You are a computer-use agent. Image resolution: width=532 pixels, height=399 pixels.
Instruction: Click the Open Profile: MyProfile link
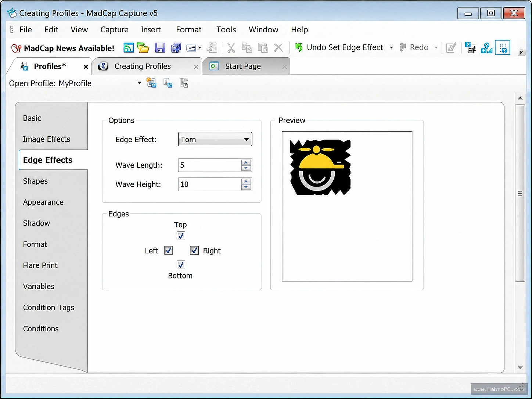point(50,83)
